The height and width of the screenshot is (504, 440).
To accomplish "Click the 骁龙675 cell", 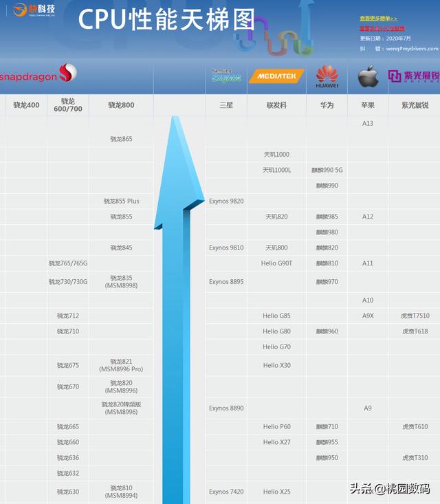I will (68, 366).
